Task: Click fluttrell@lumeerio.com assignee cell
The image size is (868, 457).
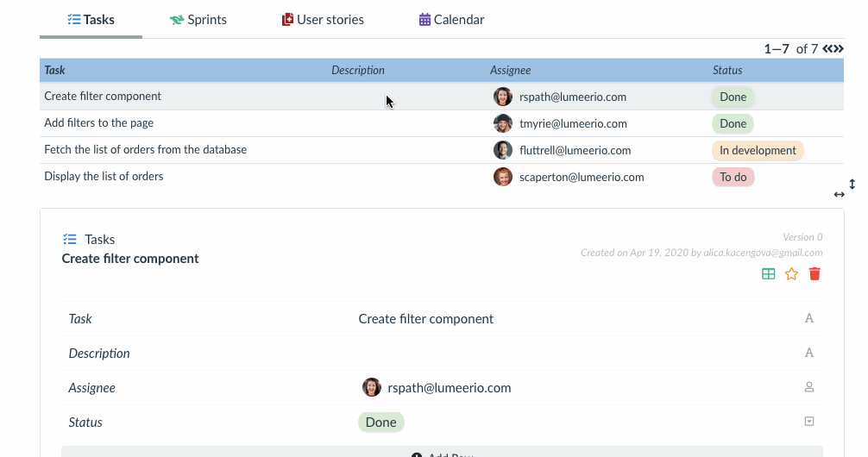Action: click(x=575, y=150)
